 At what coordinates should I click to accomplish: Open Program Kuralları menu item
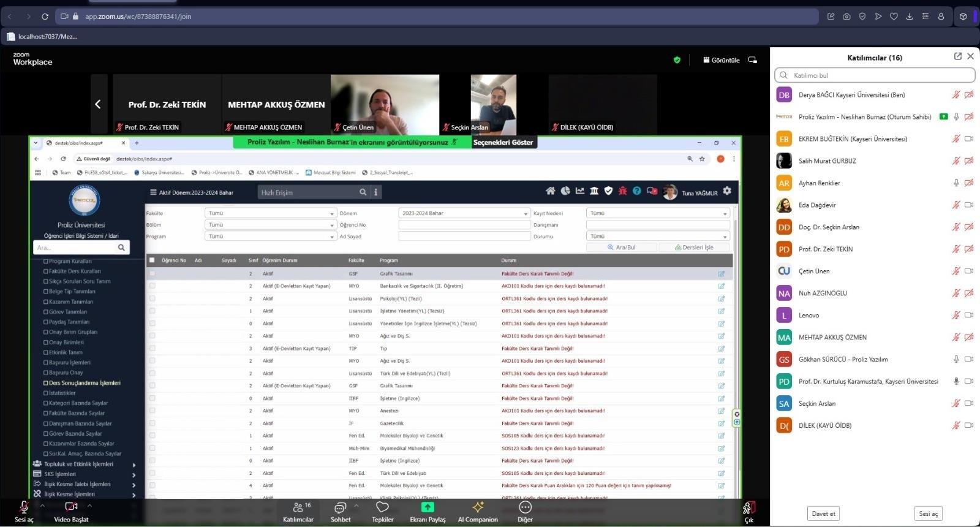tap(70, 261)
